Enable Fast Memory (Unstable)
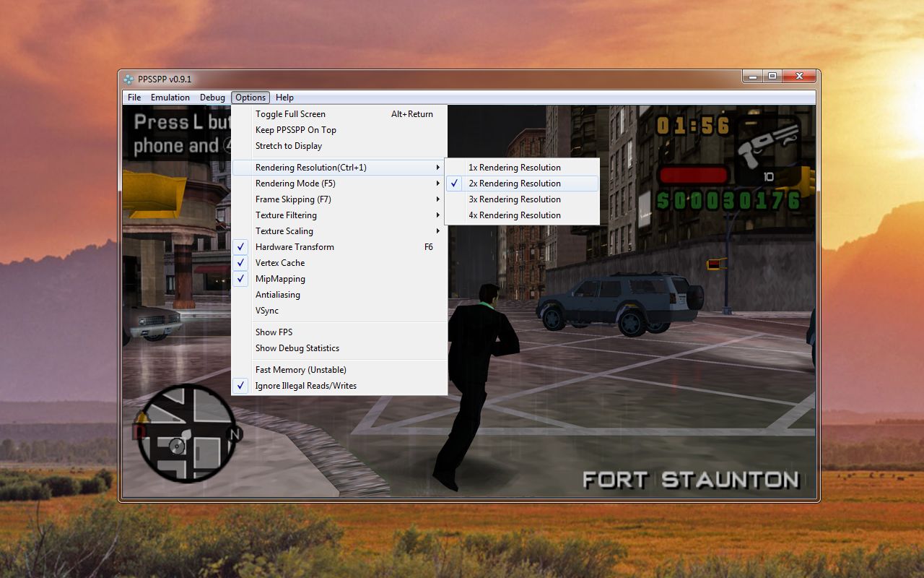This screenshot has height=578, width=924. 339,370
